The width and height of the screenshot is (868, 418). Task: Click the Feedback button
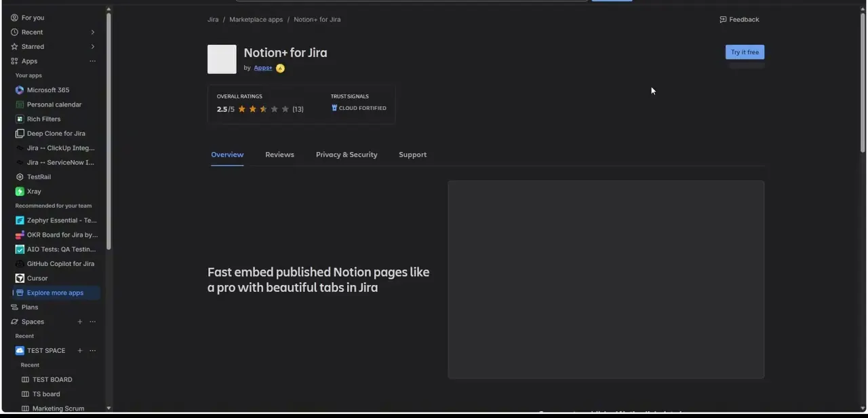point(739,20)
